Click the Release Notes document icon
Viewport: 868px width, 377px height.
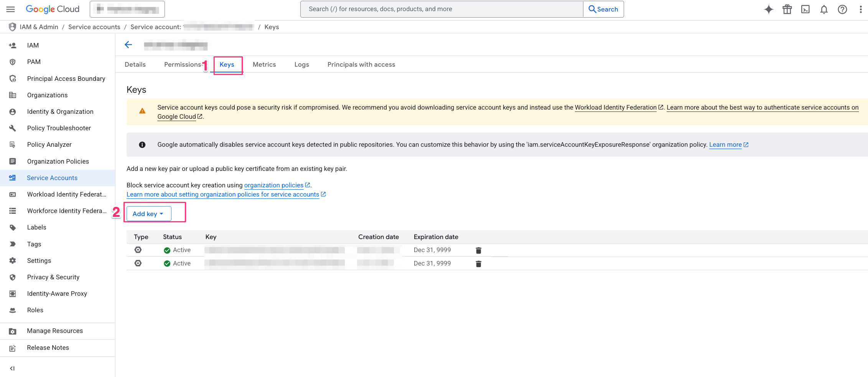[x=13, y=347]
